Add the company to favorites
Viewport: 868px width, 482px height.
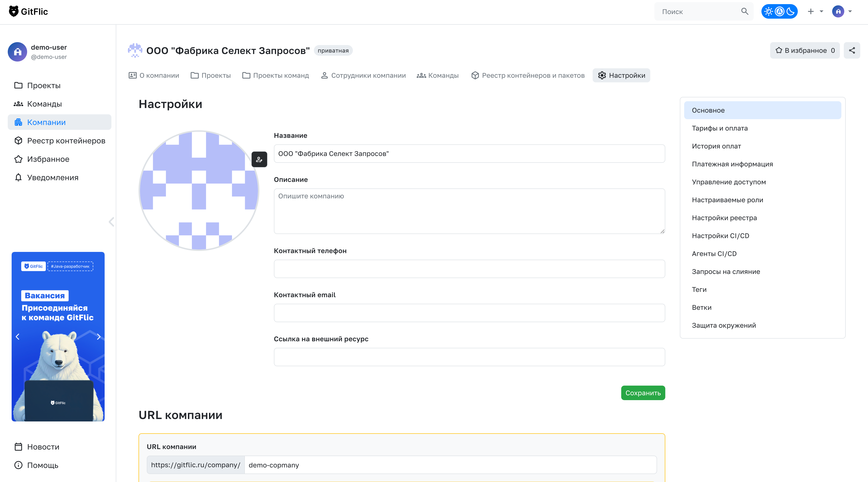(x=804, y=51)
